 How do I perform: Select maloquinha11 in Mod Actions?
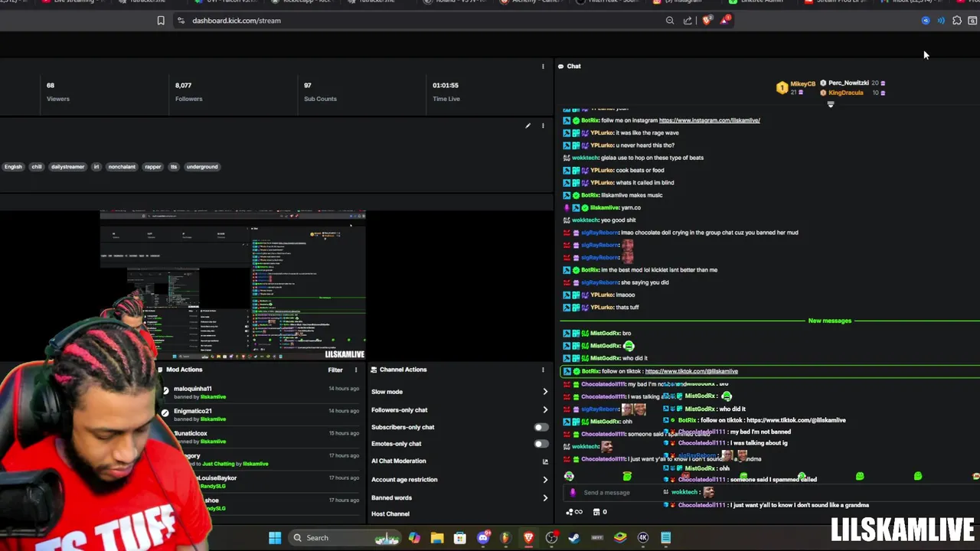(x=192, y=389)
